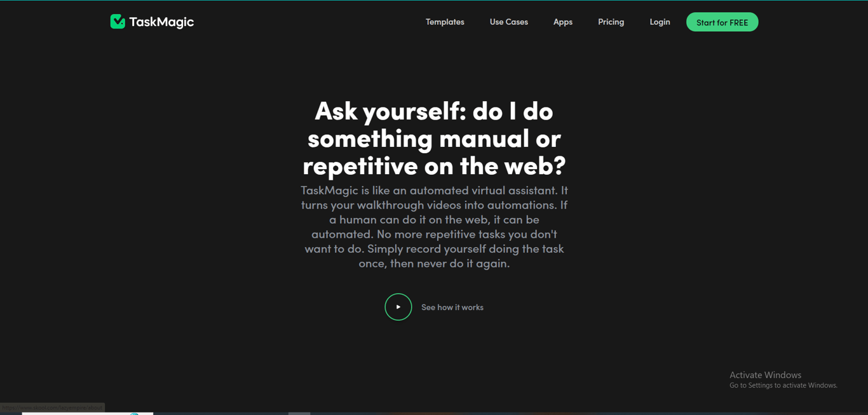The height and width of the screenshot is (415, 868).
Task: Play the See how it works video
Action: point(398,307)
